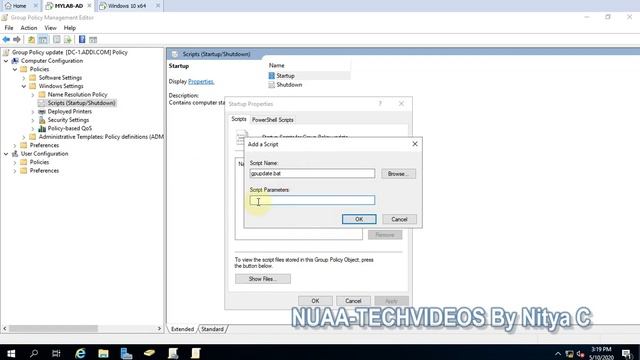
Task: Click the Security Settings icon in the tree
Action: [42, 120]
